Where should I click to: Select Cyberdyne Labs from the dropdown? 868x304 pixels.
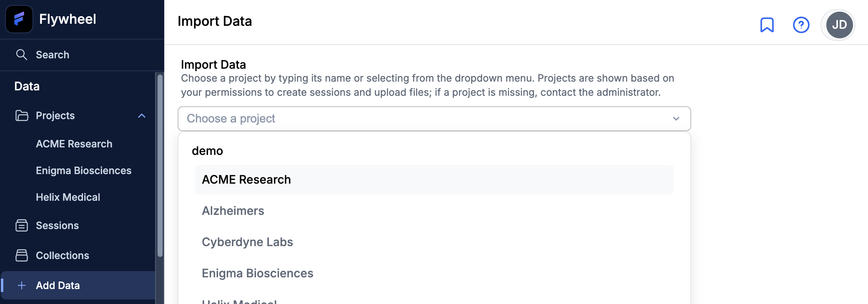[x=434, y=242]
